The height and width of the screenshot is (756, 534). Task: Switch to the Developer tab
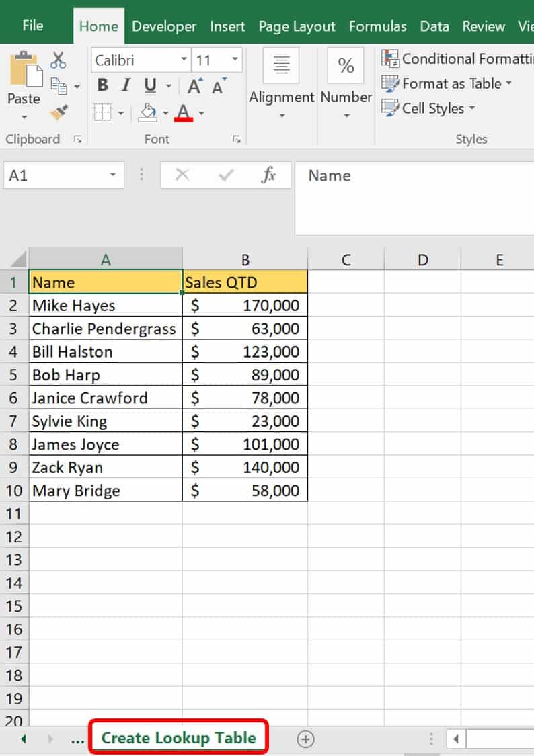click(x=164, y=26)
